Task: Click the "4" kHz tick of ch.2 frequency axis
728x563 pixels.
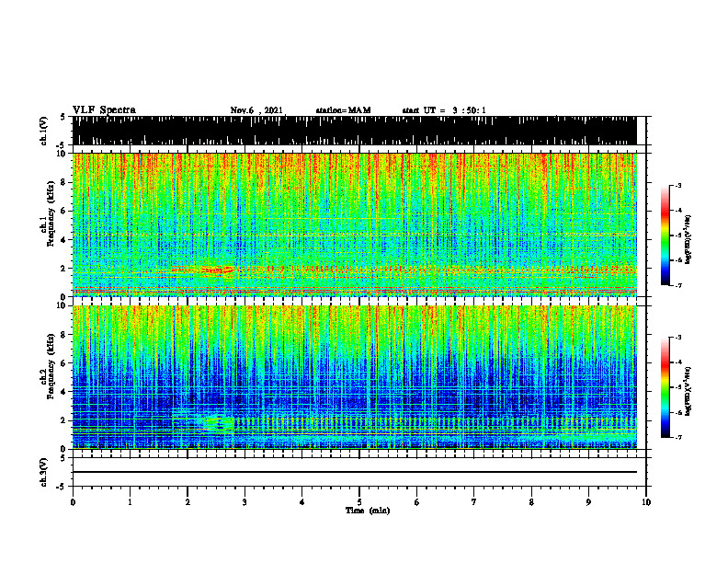Action: pos(64,392)
